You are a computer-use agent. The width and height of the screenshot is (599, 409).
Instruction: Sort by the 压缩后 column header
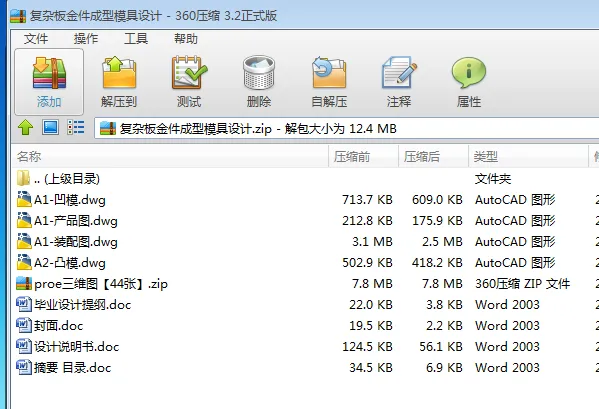coord(433,156)
